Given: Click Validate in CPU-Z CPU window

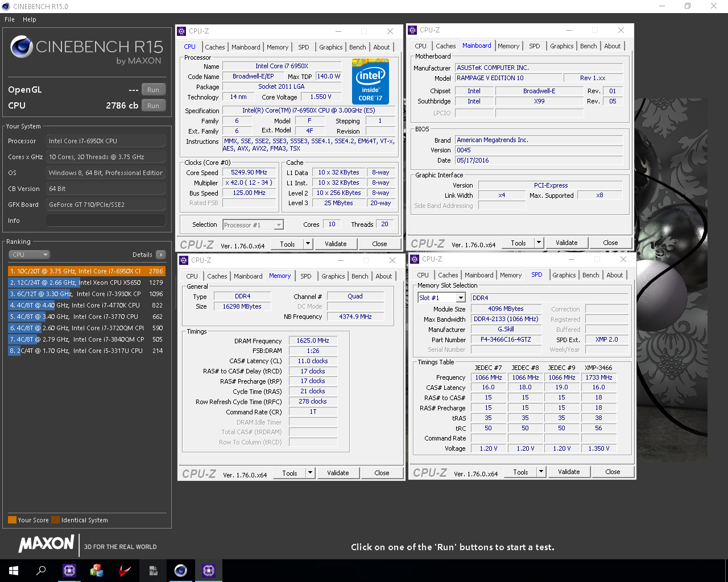Looking at the screenshot, I should pyautogui.click(x=336, y=244).
